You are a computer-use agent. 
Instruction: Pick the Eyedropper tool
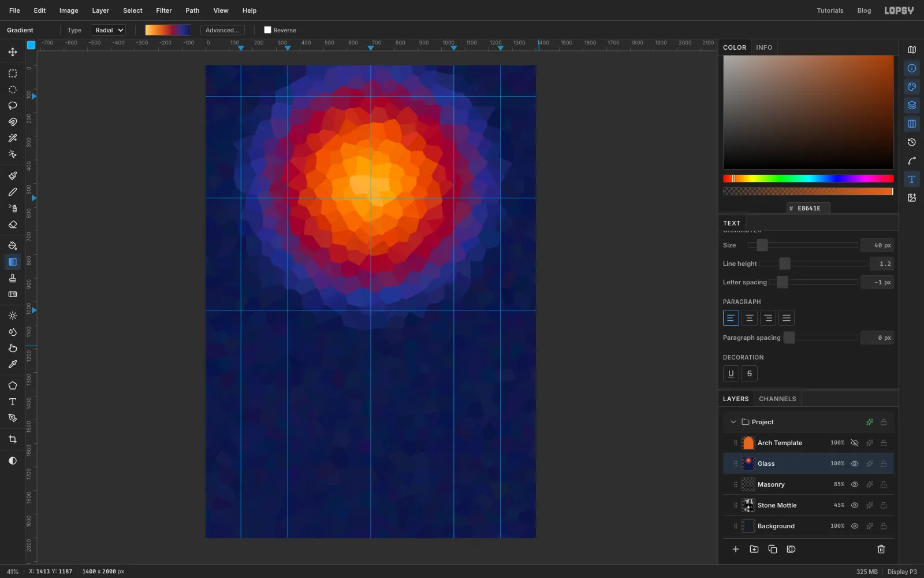12,365
